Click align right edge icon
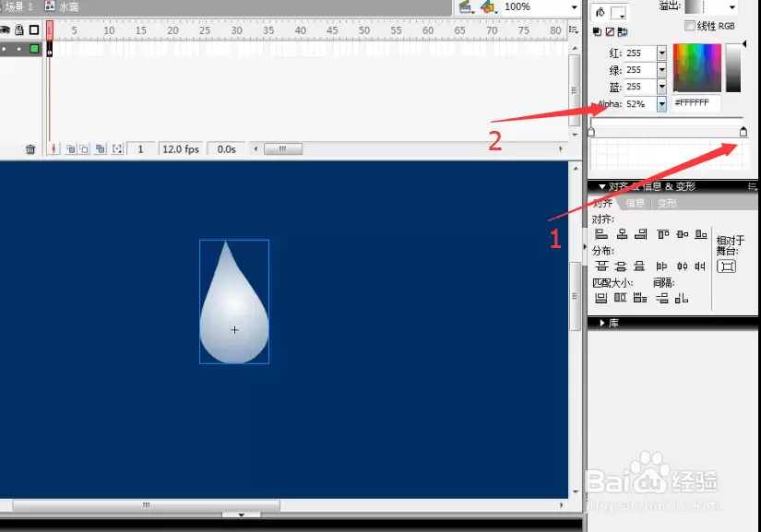The image size is (761, 532). 641,234
